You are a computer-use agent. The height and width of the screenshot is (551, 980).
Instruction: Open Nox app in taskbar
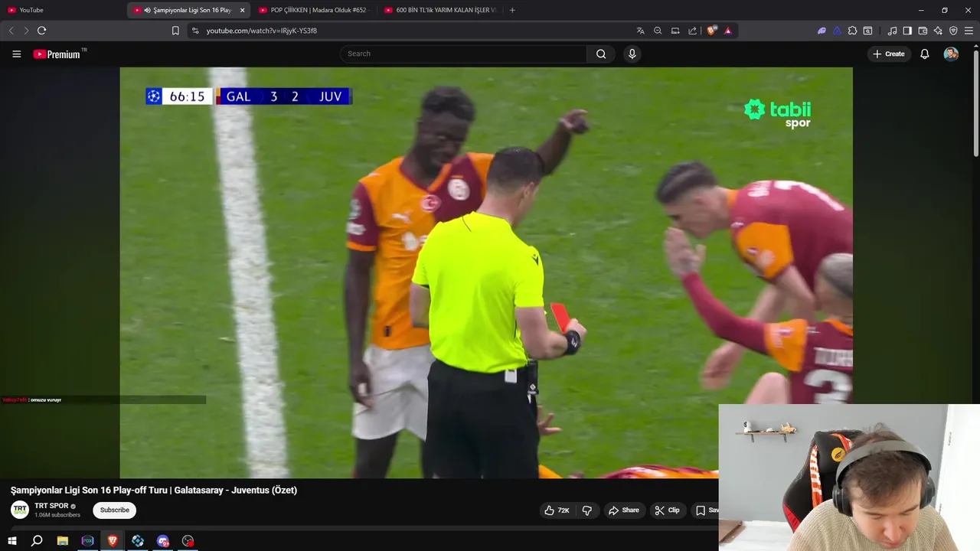click(x=87, y=541)
